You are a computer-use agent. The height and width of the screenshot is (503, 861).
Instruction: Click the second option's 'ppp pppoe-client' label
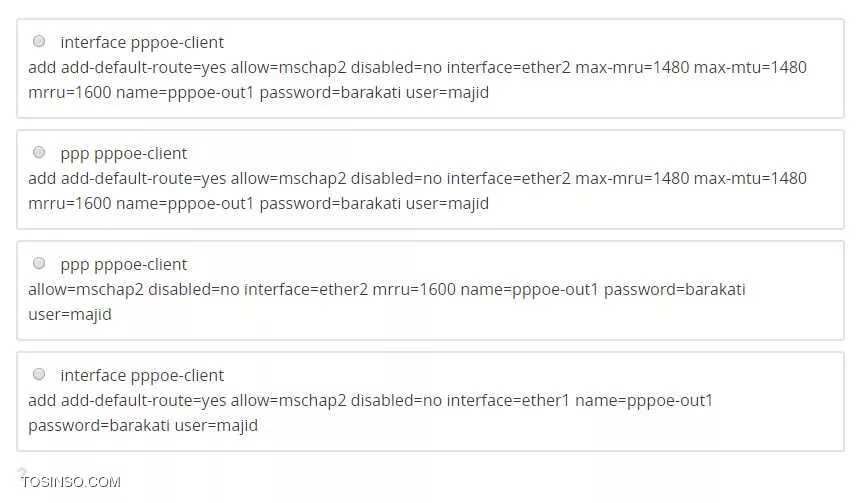point(124,154)
